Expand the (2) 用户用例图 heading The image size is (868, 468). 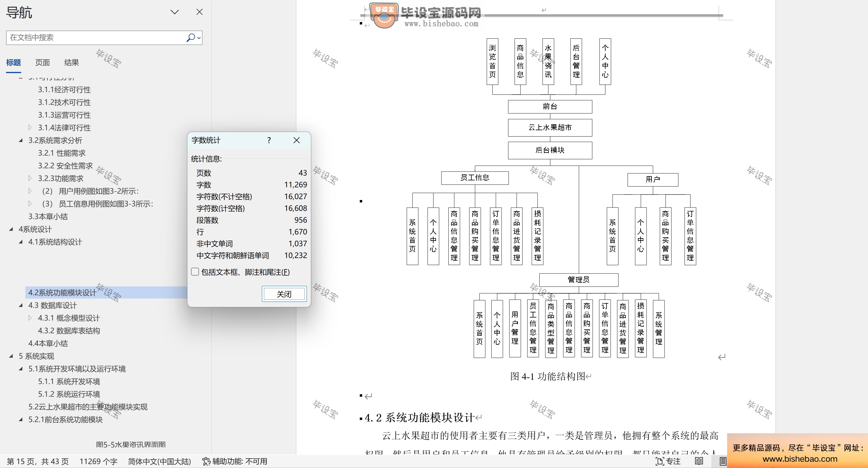click(x=30, y=191)
